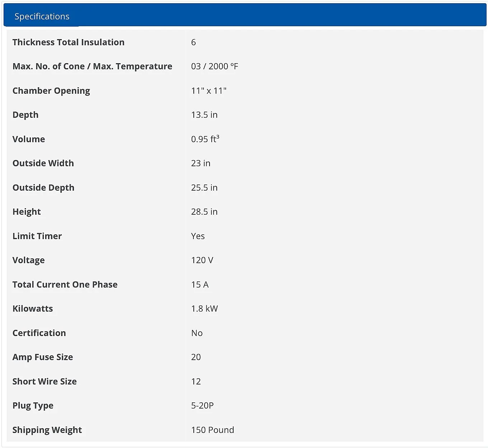
Task: Click the "Total Current One Phase" label
Action: point(65,285)
